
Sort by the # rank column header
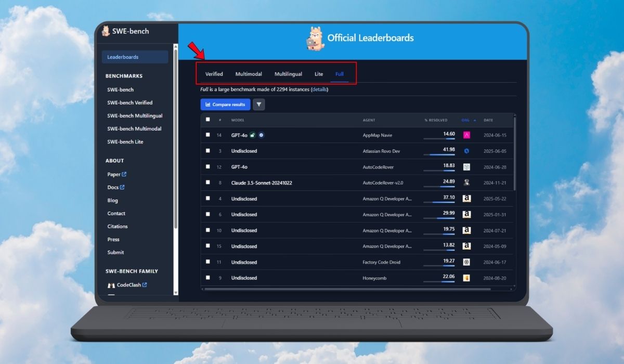point(220,120)
